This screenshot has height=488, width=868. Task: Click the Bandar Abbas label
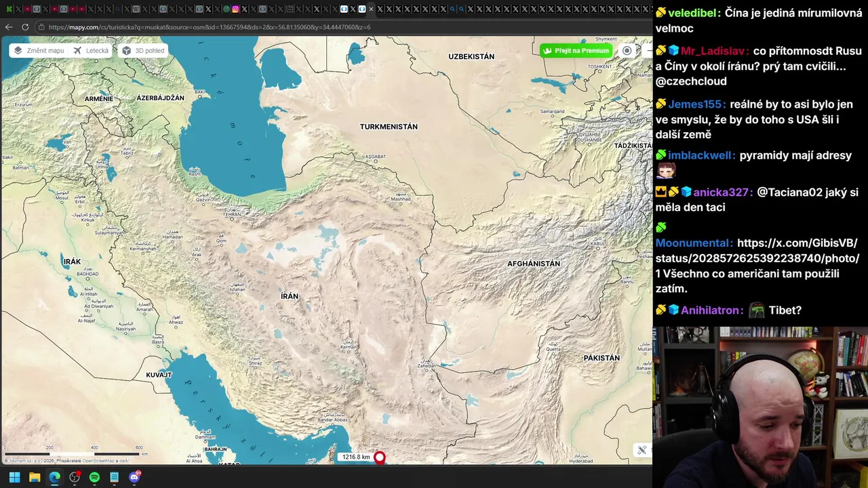tap(332, 420)
